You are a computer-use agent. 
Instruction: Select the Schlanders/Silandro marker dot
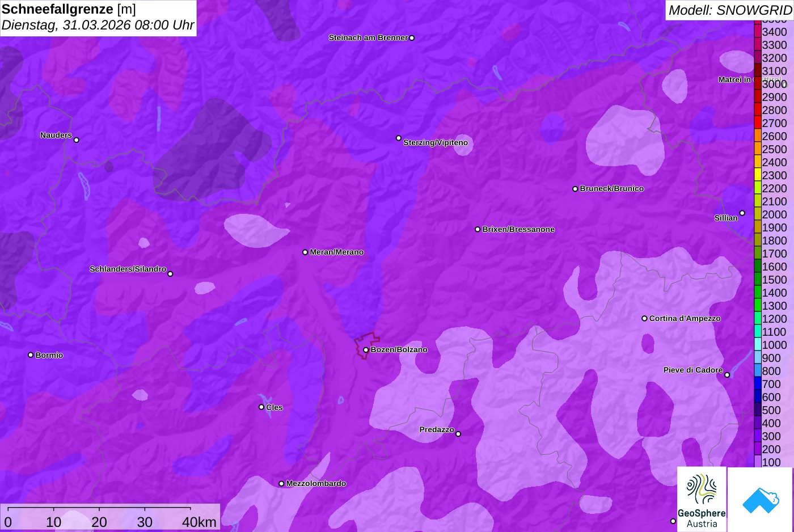coord(170,274)
